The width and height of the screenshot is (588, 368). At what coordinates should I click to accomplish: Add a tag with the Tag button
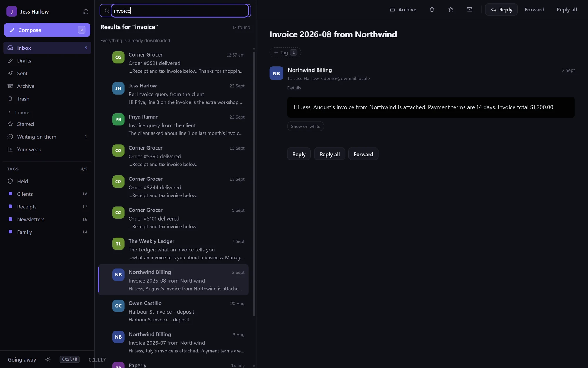click(x=285, y=52)
